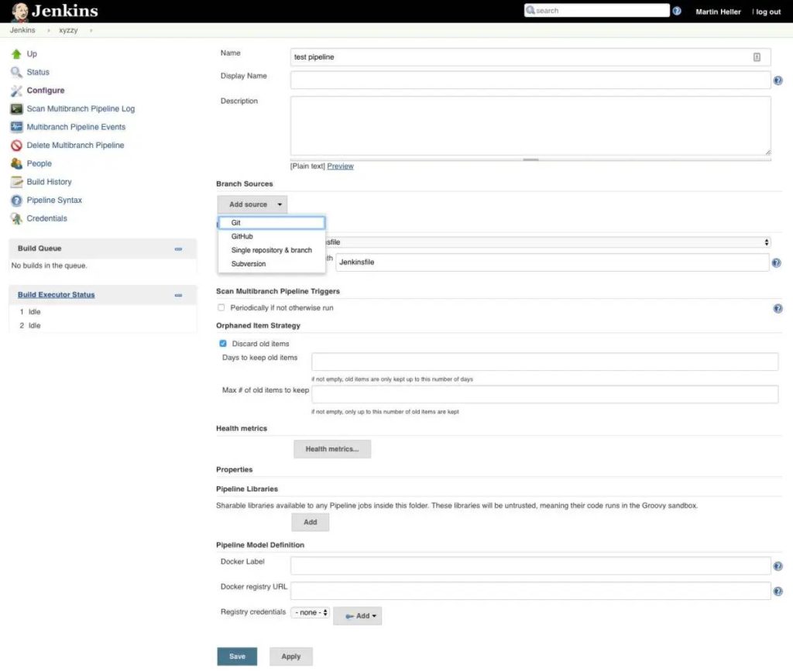Click the Days to keep old items field
The height and width of the screenshot is (672, 793).
pos(542,361)
